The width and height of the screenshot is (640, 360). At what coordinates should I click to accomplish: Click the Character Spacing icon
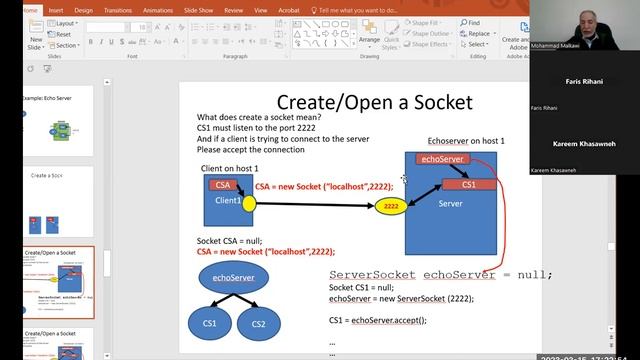click(143, 42)
